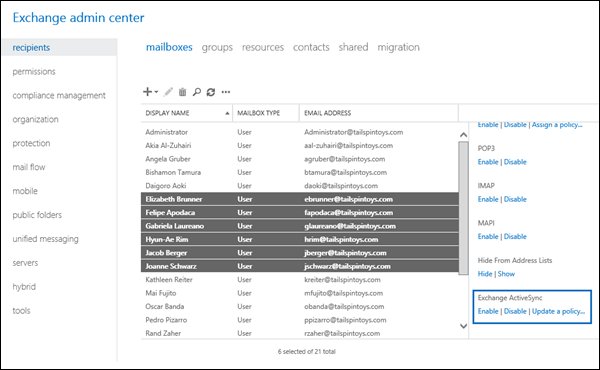Image resolution: width=600 pixels, height=370 pixels.
Task: Click the Update a policy link
Action: pos(558,311)
